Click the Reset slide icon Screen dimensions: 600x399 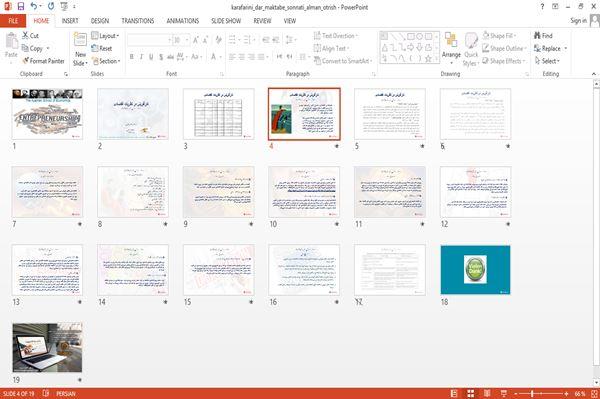(95, 48)
